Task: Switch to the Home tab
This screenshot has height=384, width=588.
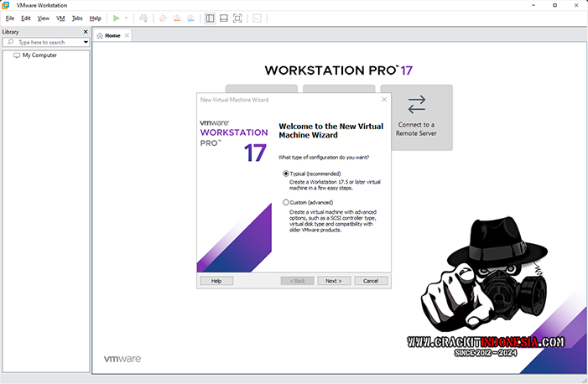Action: click(112, 35)
